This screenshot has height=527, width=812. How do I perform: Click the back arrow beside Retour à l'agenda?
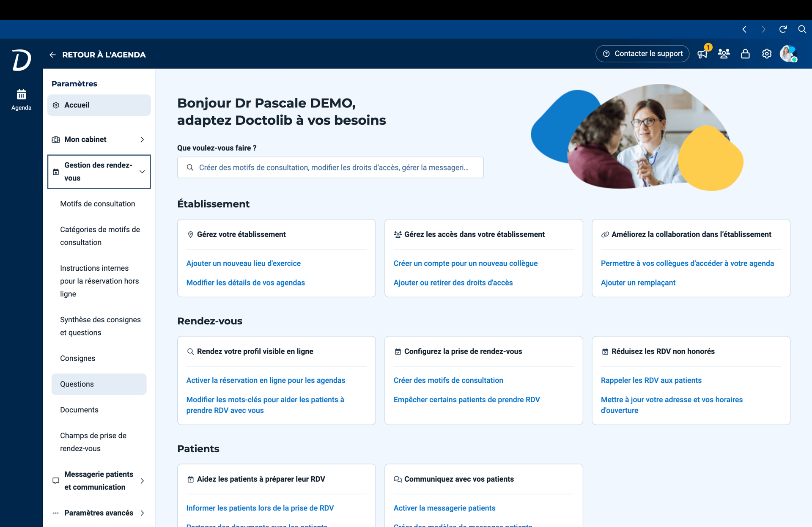pyautogui.click(x=52, y=55)
